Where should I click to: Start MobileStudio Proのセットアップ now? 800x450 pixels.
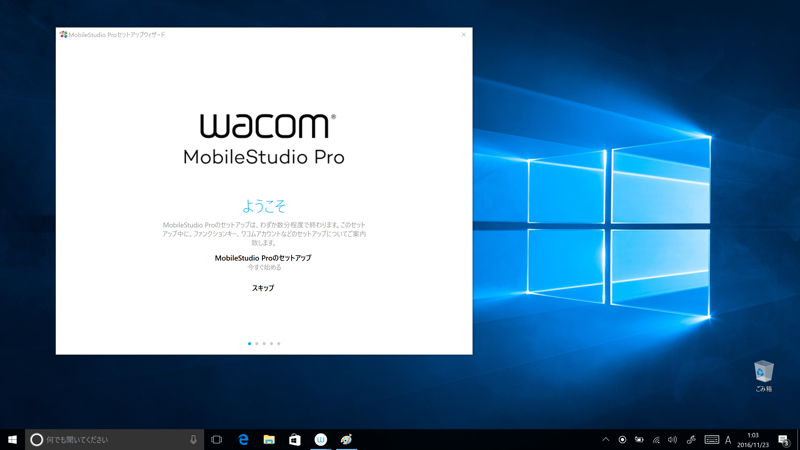(x=263, y=258)
